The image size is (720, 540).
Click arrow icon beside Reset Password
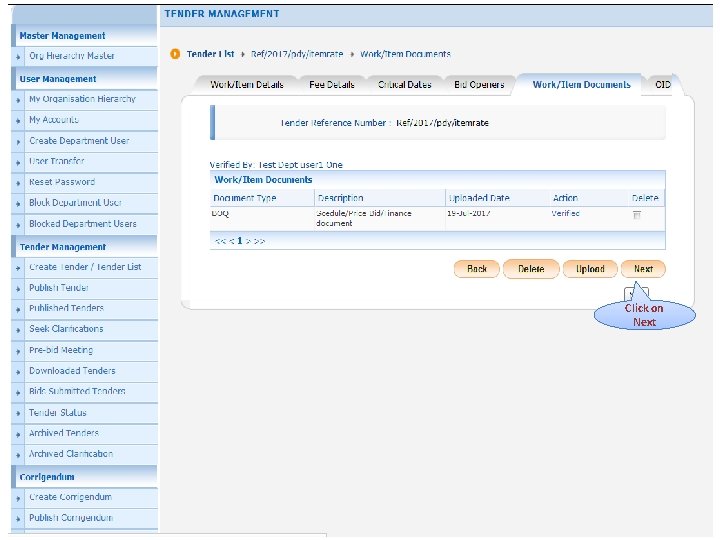[18, 183]
